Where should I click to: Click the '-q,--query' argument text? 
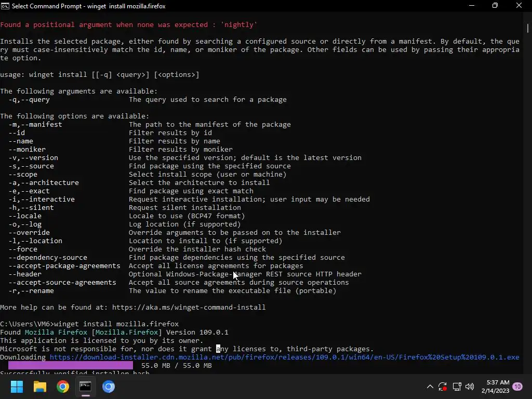tap(29, 99)
